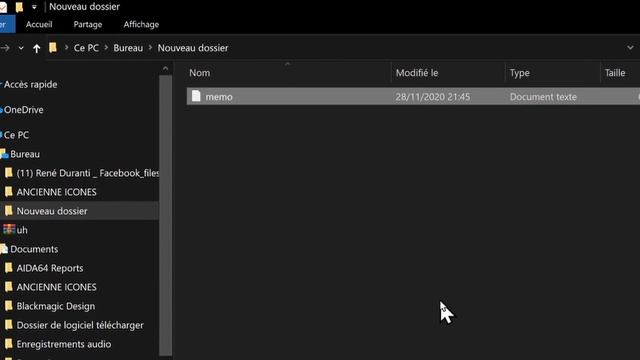The width and height of the screenshot is (640, 360).
Task: Open René Duranti Facebook_files folder
Action: (x=88, y=173)
